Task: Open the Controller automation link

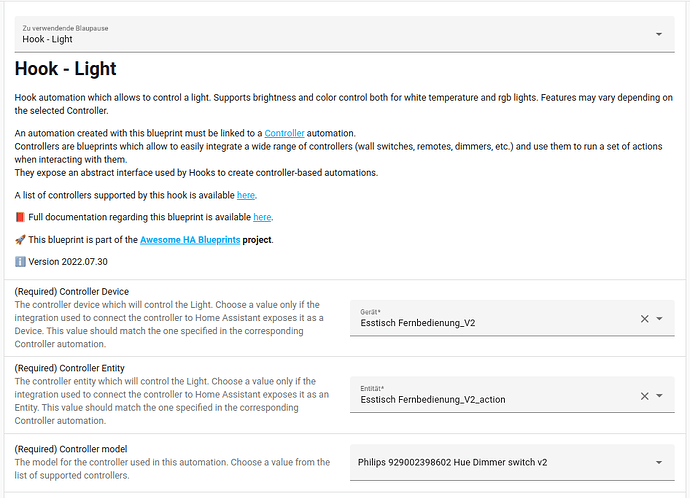Action: tap(285, 133)
